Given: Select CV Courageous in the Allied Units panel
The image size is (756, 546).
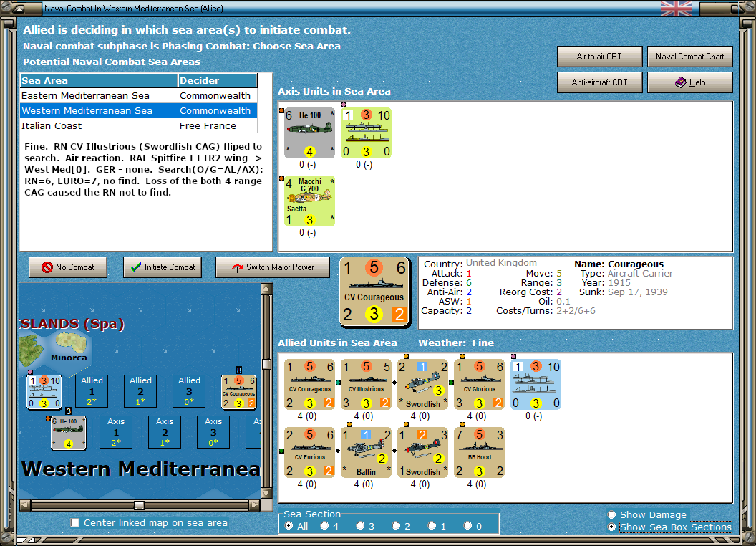Looking at the screenshot, I should 309,384.
